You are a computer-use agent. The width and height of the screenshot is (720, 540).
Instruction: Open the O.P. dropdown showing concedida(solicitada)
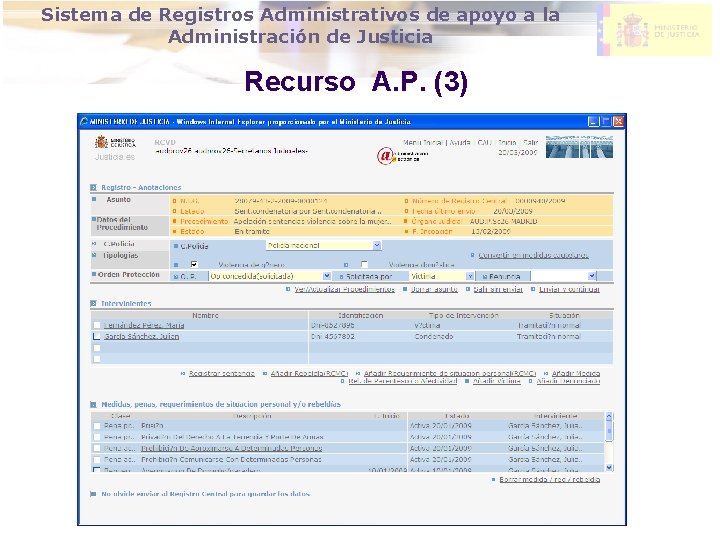[270, 276]
